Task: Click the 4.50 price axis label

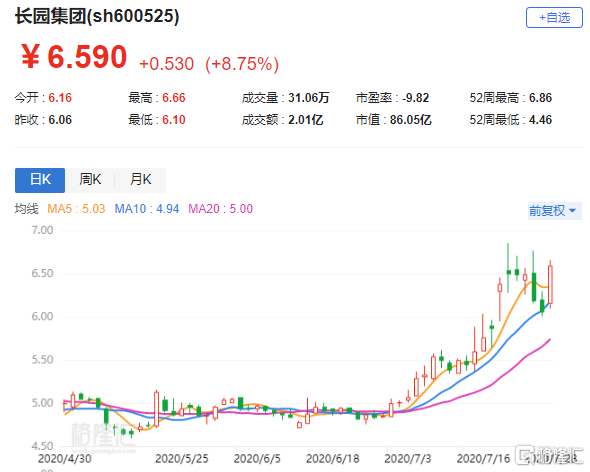Action: (x=42, y=446)
